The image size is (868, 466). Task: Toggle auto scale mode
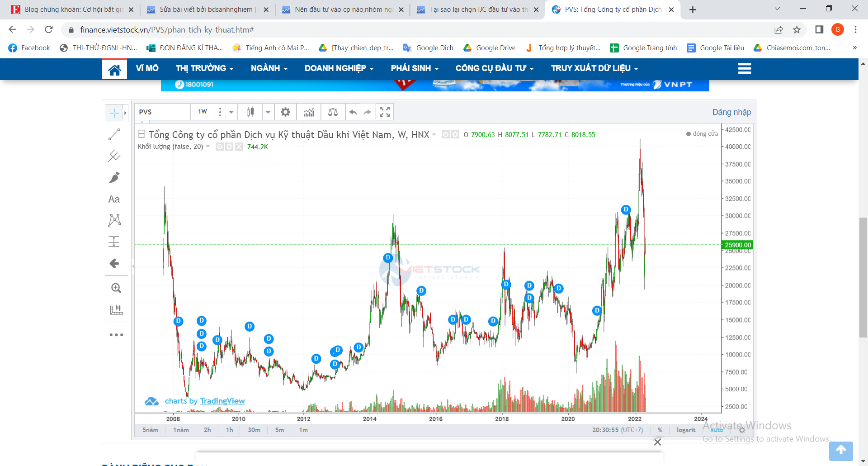click(x=717, y=430)
